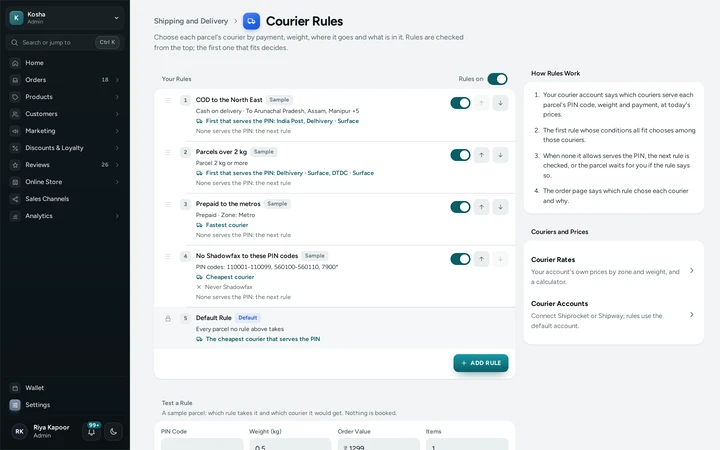Open COD to the North East rule title
This screenshot has width=720, height=450.
pyautogui.click(x=229, y=100)
